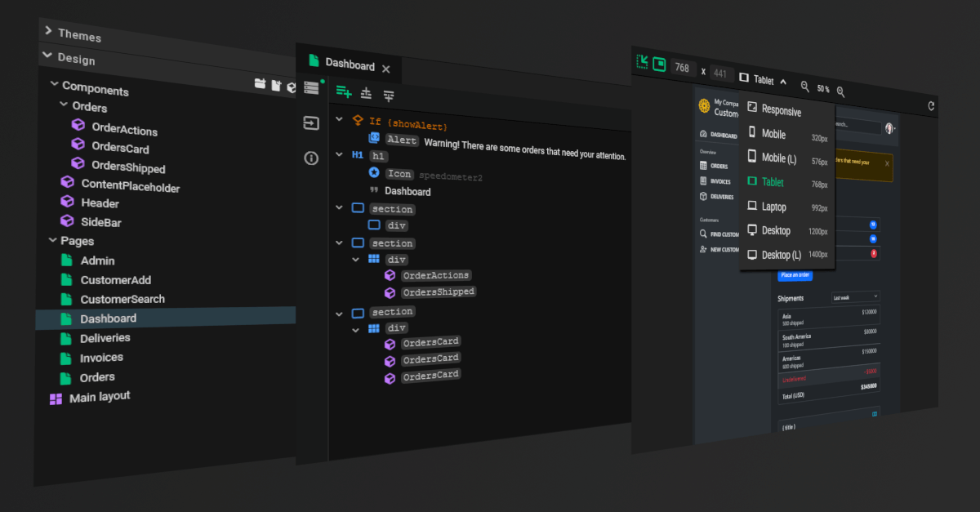Click the expand all icon in editor toolbar
The height and width of the screenshot is (512, 980).
[x=367, y=94]
